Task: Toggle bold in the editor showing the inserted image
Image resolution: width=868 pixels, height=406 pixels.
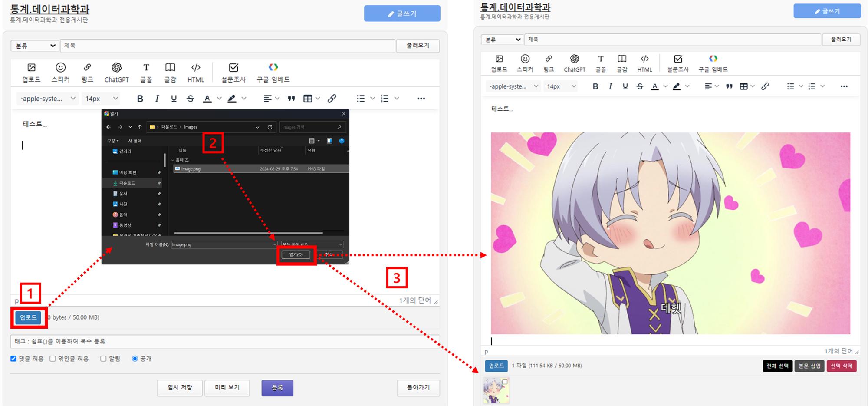Action: (595, 86)
